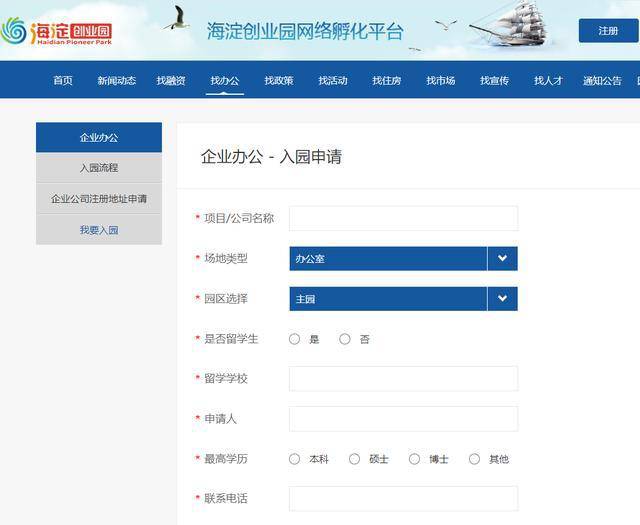This screenshot has width=640, height=525.
Task: Choose 博士 as highest education
Action: click(x=415, y=459)
